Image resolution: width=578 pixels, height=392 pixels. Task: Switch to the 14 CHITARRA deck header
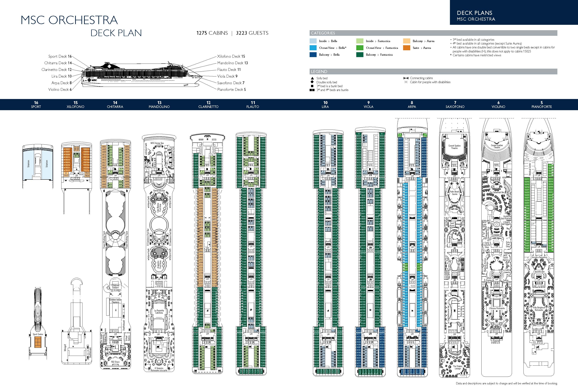click(x=115, y=104)
